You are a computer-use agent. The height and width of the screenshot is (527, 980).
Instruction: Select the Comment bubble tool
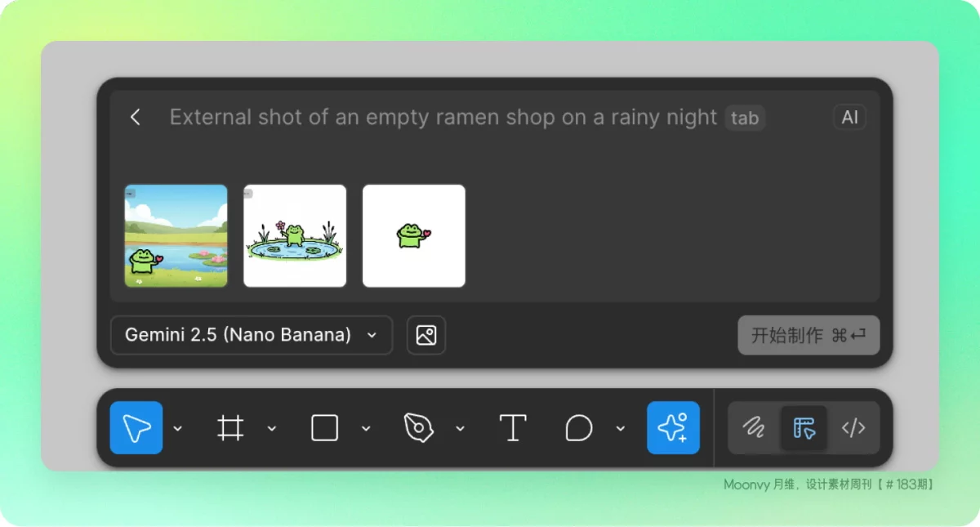578,427
